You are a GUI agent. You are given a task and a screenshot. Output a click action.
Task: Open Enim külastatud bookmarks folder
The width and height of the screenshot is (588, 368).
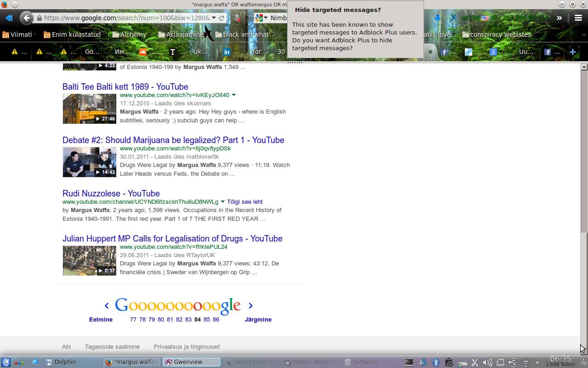click(72, 34)
